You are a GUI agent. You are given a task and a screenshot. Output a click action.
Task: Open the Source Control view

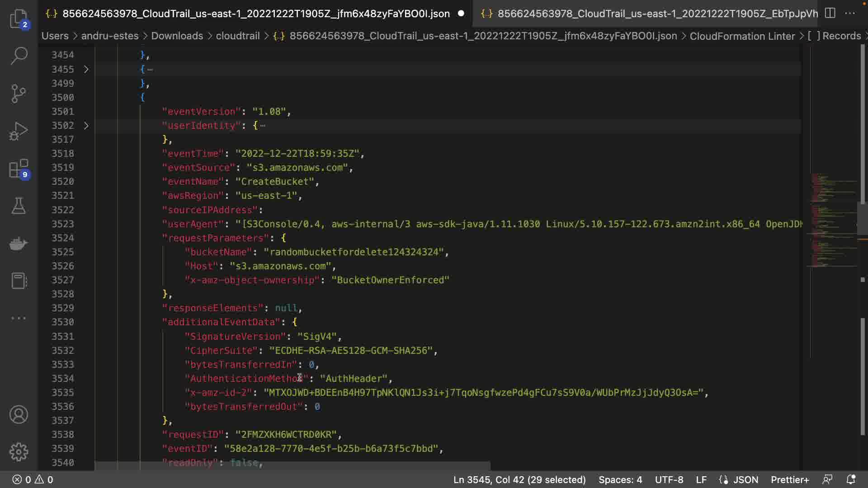19,94
